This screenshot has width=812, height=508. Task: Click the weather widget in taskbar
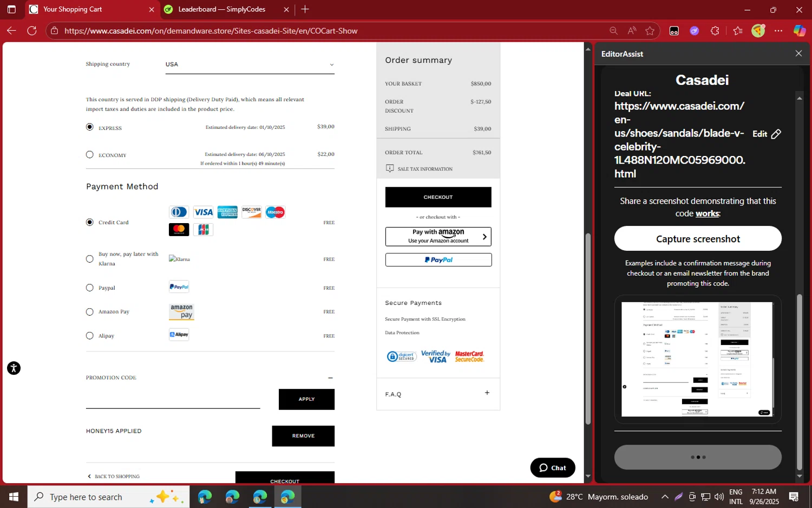coord(598,497)
